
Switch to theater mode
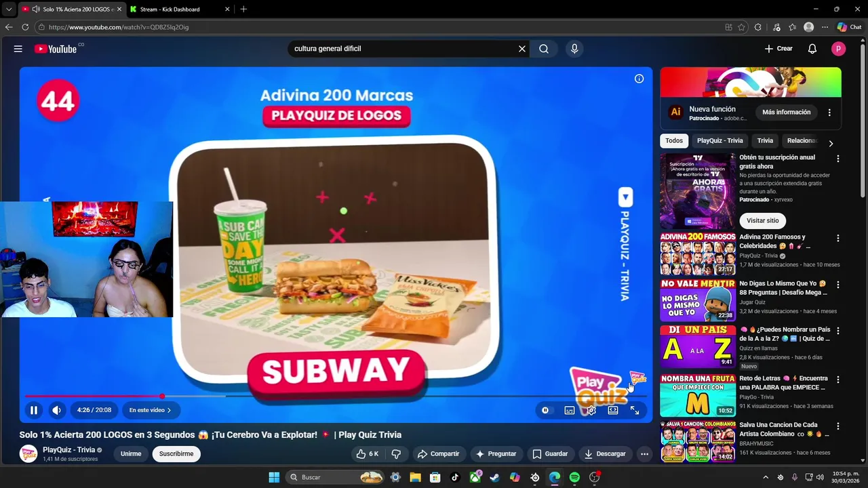pos(613,410)
